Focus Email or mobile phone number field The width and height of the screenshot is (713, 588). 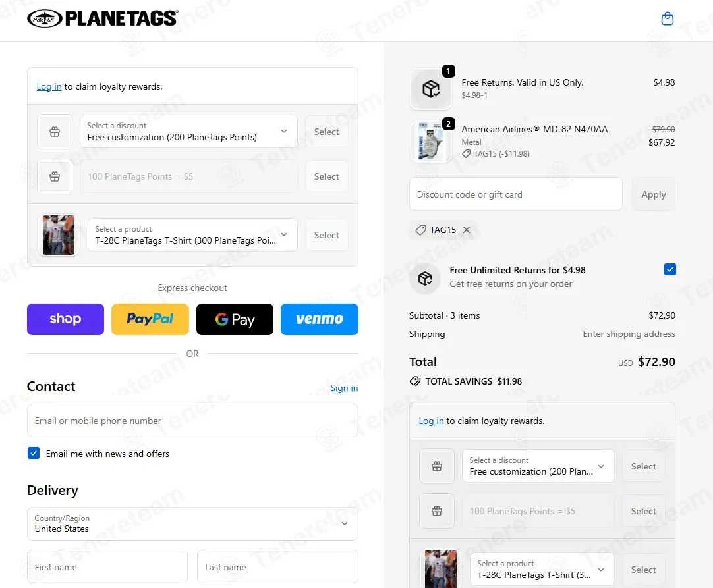click(x=192, y=421)
